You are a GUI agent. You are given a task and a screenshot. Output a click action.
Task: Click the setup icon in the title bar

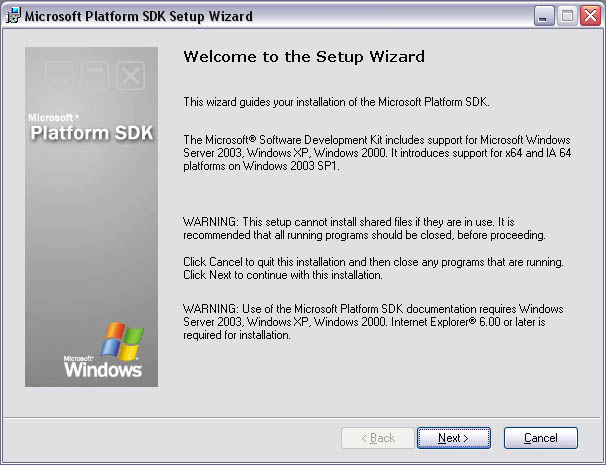(13, 16)
